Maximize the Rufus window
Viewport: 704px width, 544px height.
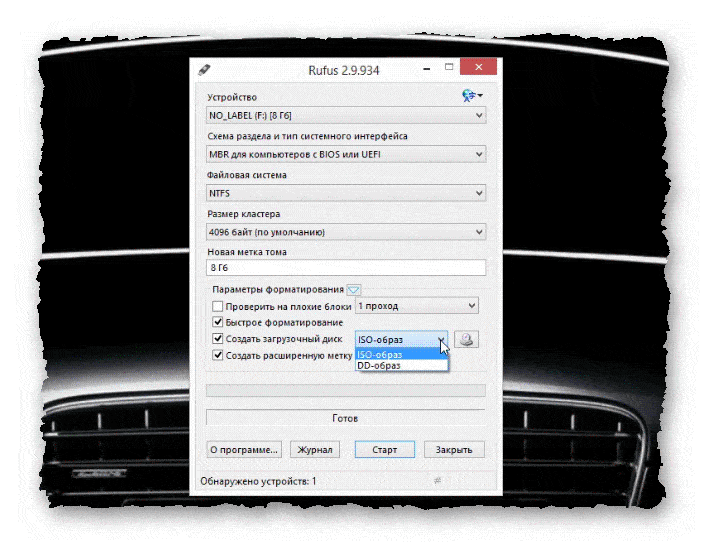[x=449, y=67]
